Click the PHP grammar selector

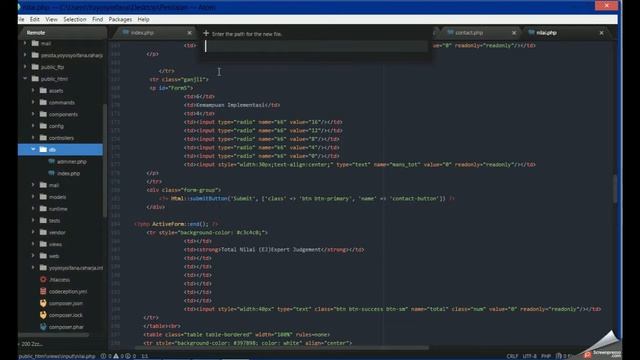546,356
